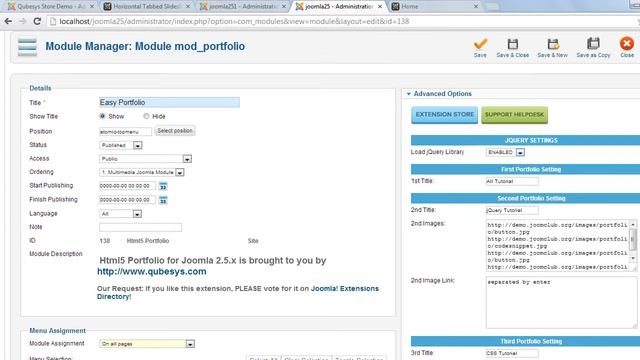Click the 2nd Title input field
640x360 pixels.
pos(512,210)
